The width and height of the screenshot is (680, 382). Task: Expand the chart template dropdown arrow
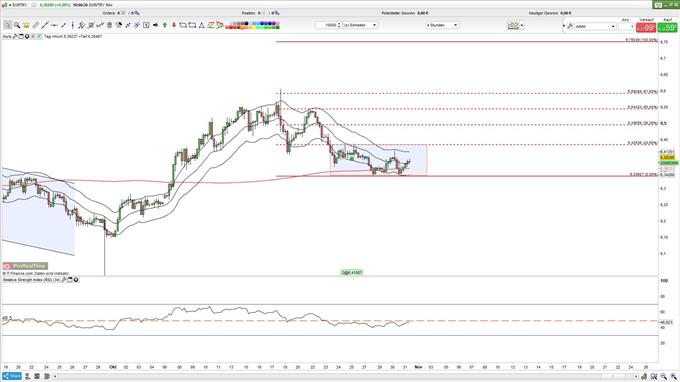pyautogui.click(x=522, y=26)
